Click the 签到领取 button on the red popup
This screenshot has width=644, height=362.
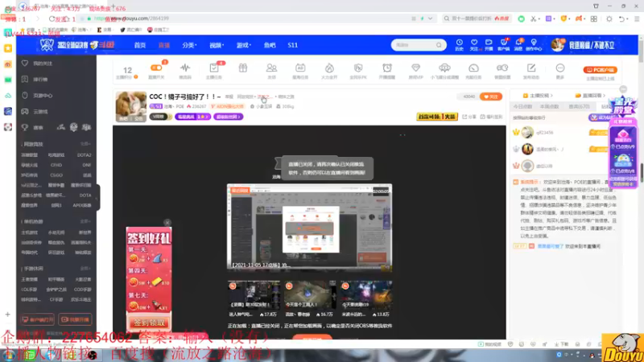[149, 323]
